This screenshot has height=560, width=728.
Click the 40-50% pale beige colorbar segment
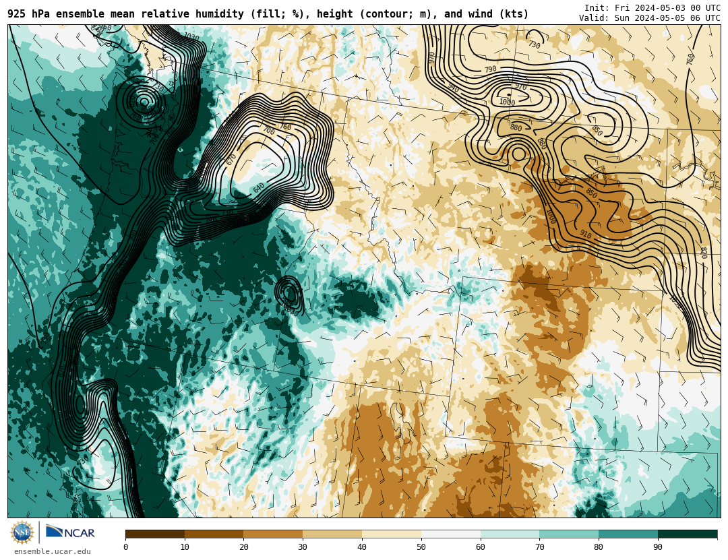392,534
